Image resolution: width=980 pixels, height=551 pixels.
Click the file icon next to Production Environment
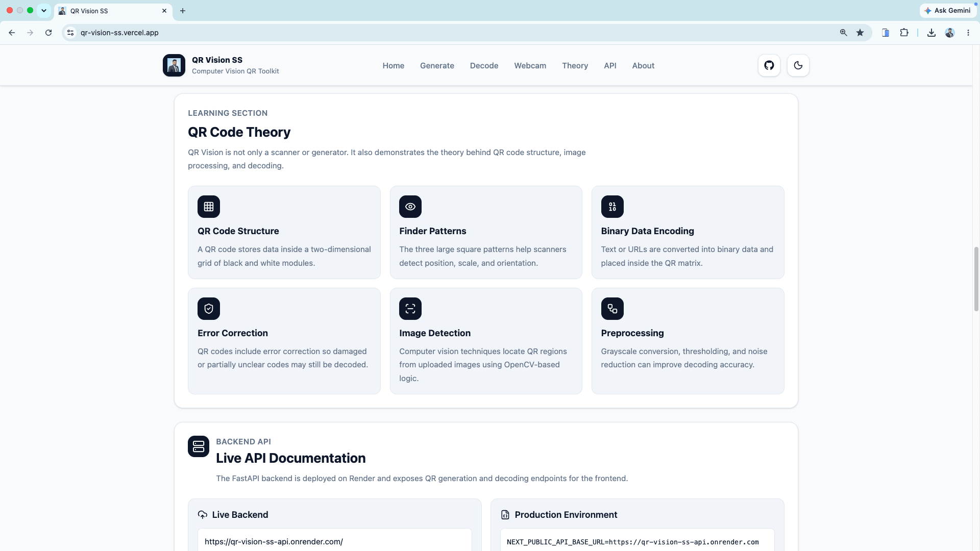[x=505, y=515]
